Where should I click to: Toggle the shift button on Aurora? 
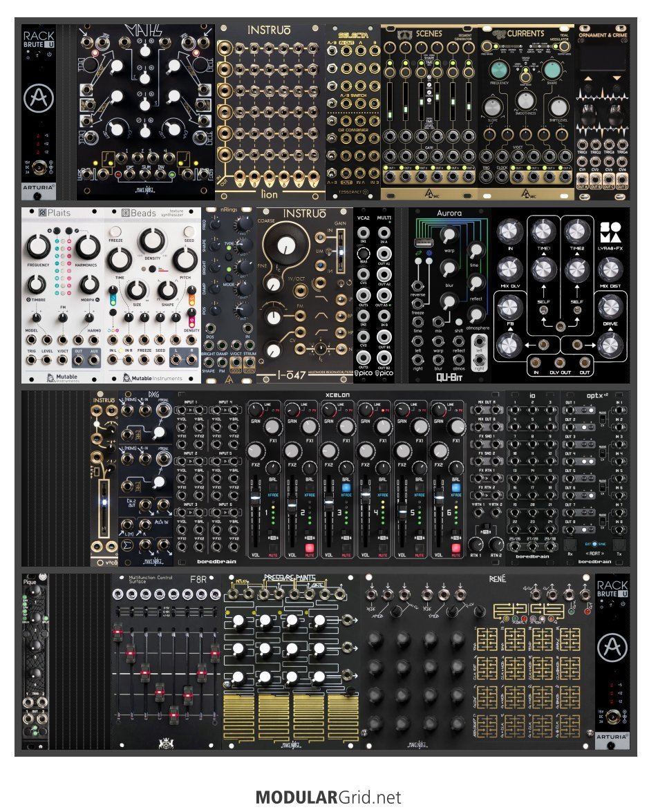tap(458, 321)
